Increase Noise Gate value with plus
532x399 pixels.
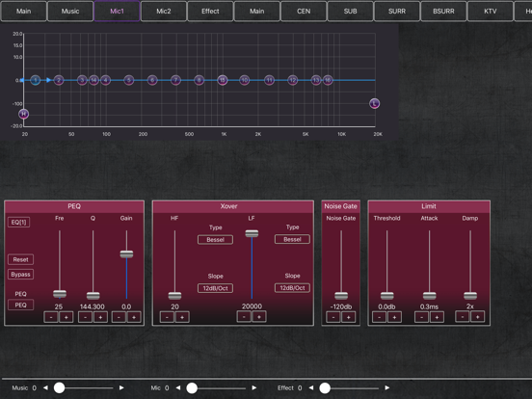click(349, 317)
